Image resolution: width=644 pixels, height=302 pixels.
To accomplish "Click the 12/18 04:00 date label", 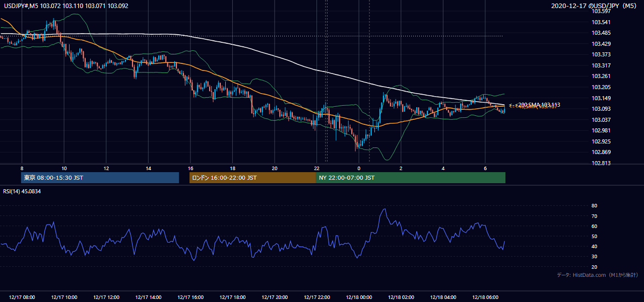I will coord(443,297).
